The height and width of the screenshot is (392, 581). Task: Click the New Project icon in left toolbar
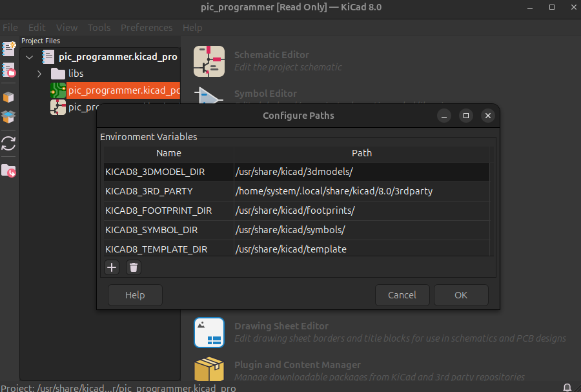click(8, 49)
